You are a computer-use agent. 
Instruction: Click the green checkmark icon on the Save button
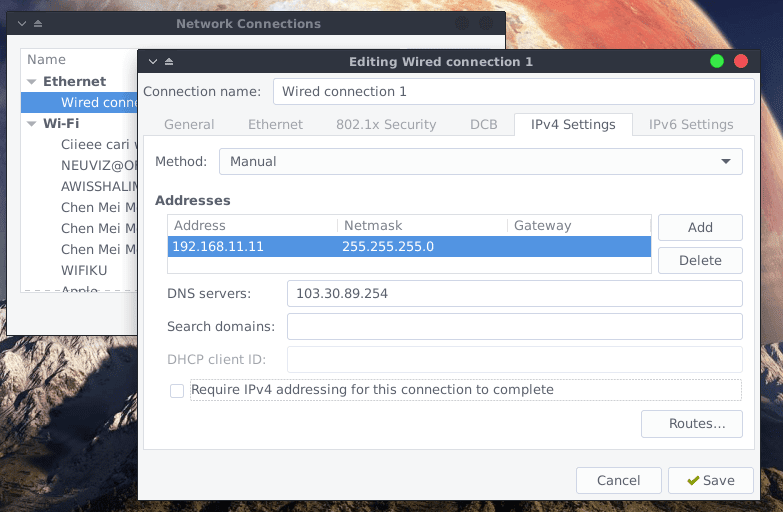click(x=693, y=481)
